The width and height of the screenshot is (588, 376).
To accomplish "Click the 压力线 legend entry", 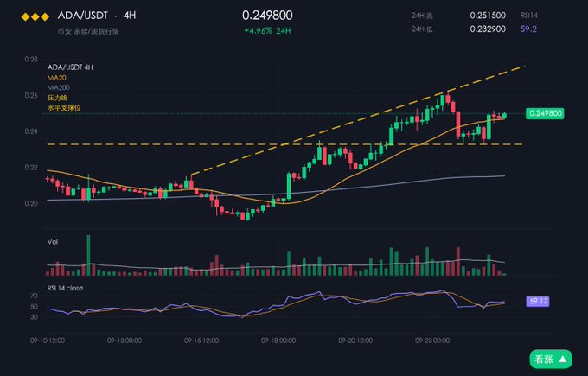I will [x=57, y=98].
